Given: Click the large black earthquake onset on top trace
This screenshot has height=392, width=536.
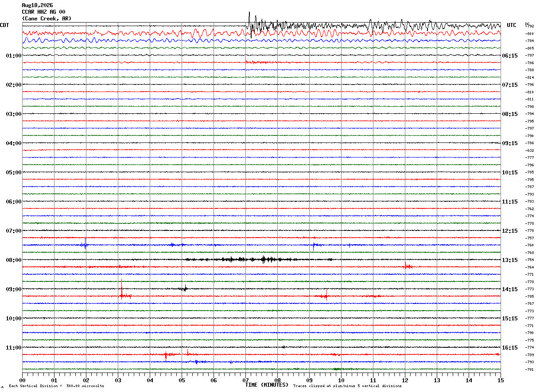Looking at the screenshot, I should point(250,24).
